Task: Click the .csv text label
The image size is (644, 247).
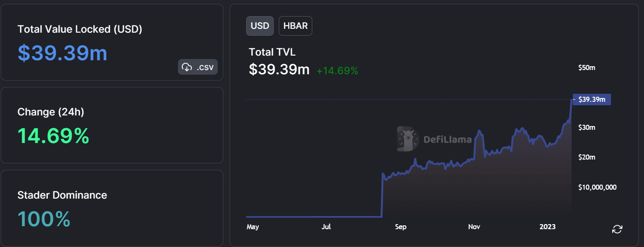Action: click(x=205, y=67)
